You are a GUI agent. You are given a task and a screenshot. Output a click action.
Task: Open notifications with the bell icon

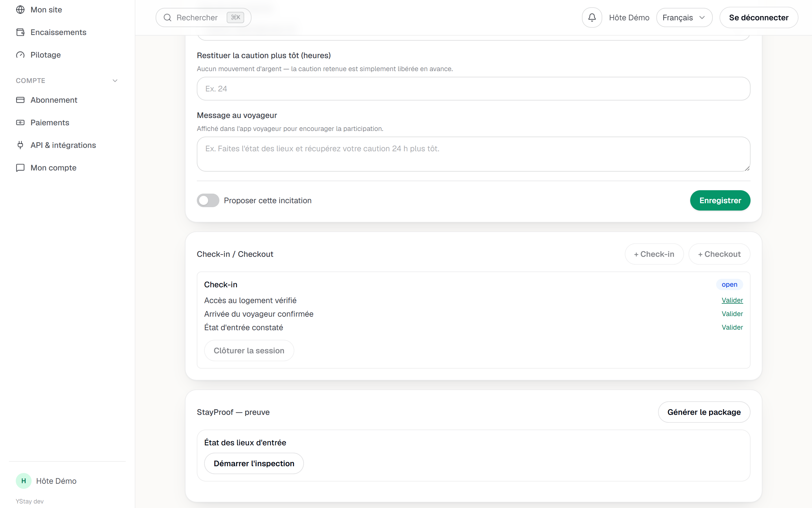click(x=592, y=17)
